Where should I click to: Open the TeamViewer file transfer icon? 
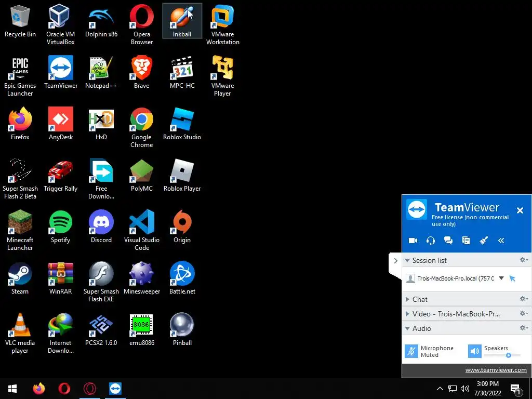tap(466, 241)
